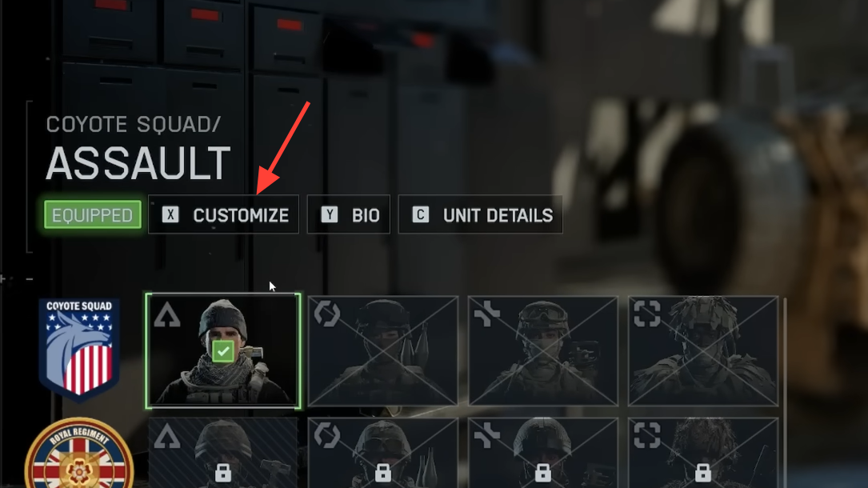Click the Engineer class icon on Coyote Squad card
This screenshot has width=868, height=488.
pos(326,314)
